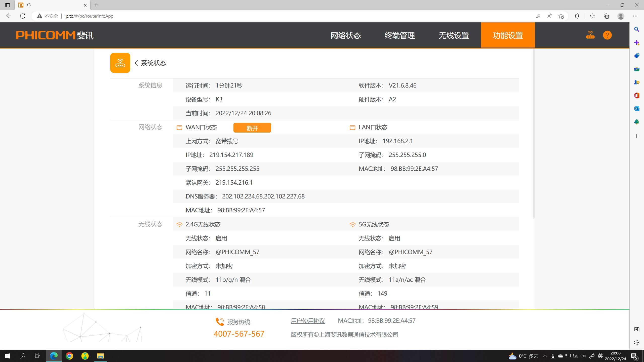Toggle the Read aloud icon
The width and height of the screenshot is (644, 362).
click(550, 16)
